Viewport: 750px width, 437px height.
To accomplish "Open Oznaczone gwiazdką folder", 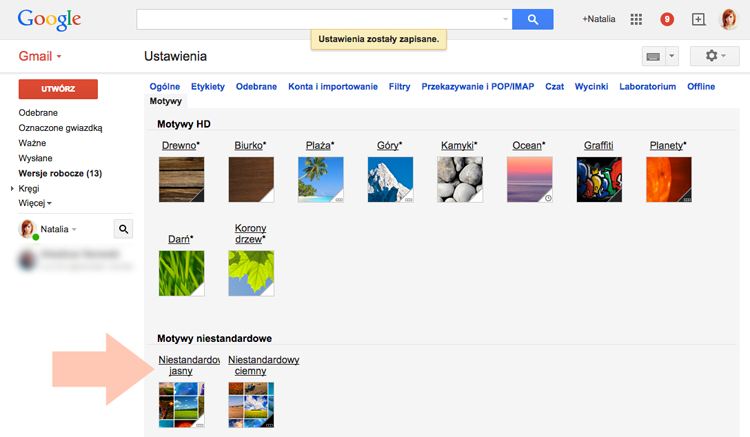I will click(60, 128).
